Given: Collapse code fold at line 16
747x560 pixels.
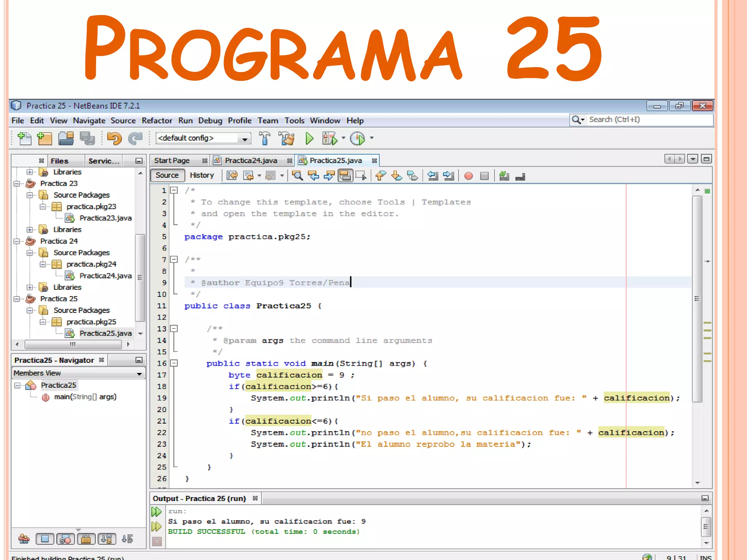Looking at the screenshot, I should (174, 363).
